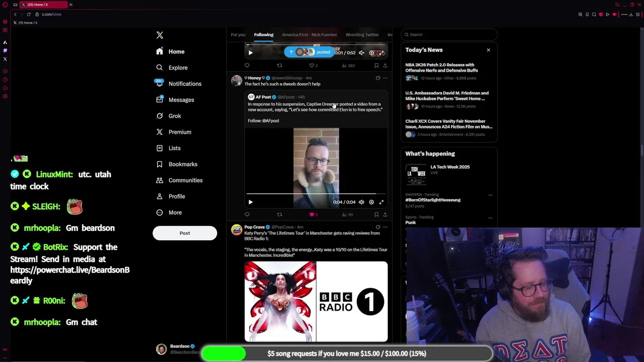Viewport: 644px width, 362px height.
Task: Click the white Post button
Action: click(x=185, y=233)
